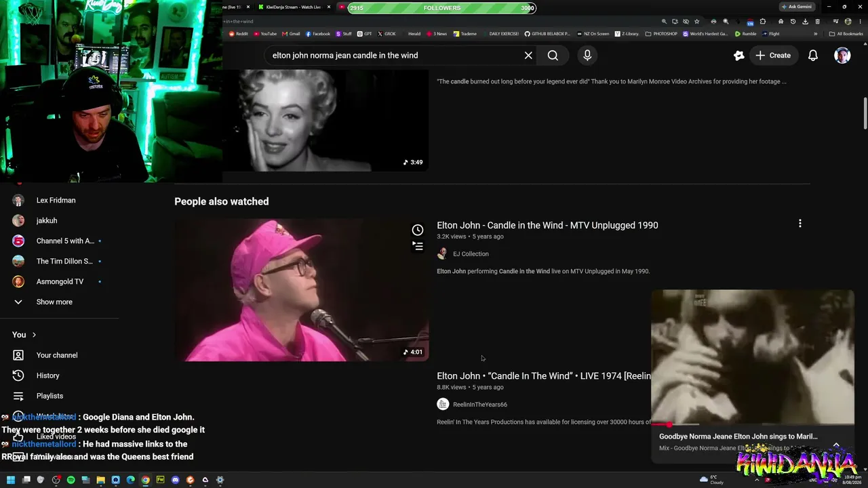The image size is (868, 488).
Task: Switch to the KiwiDanja Stream browser tab
Action: [293, 7]
